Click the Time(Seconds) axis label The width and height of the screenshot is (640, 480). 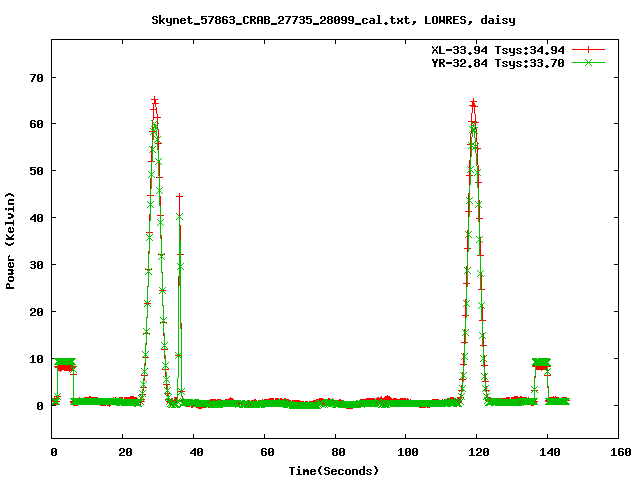333,471
